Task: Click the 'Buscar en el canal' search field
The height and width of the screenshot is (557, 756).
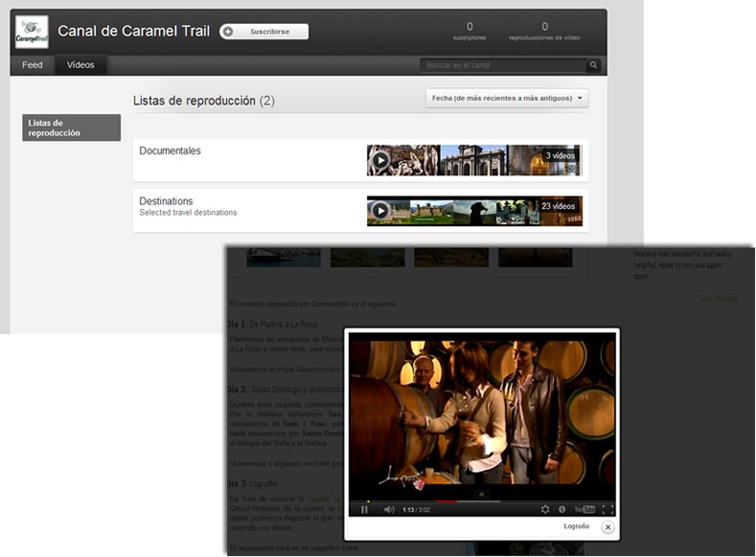Action: 503,65
